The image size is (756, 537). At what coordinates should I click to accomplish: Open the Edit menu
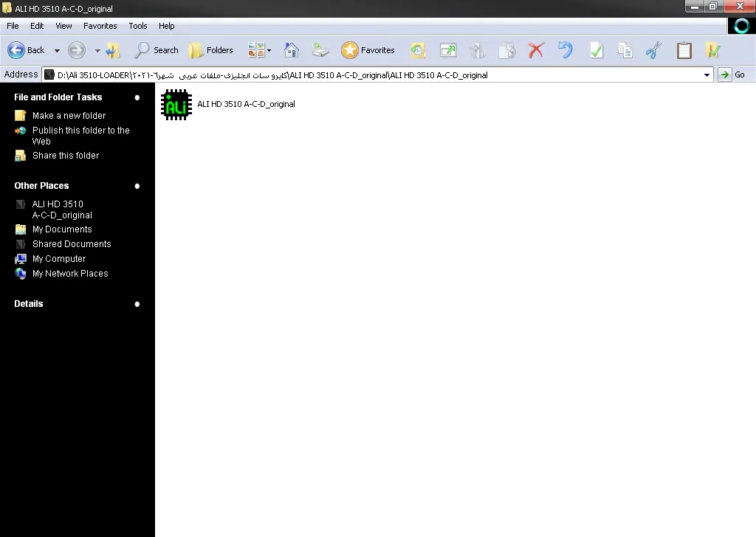pos(37,26)
